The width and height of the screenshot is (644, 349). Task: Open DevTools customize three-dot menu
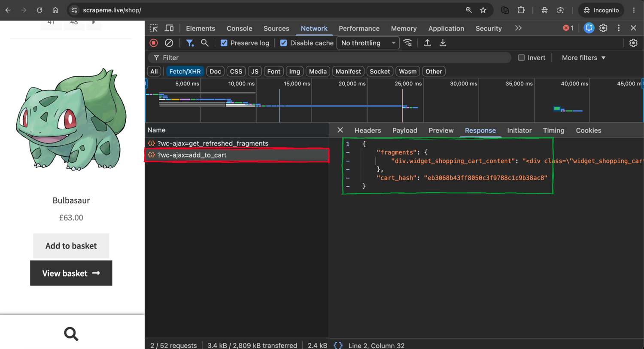(619, 28)
